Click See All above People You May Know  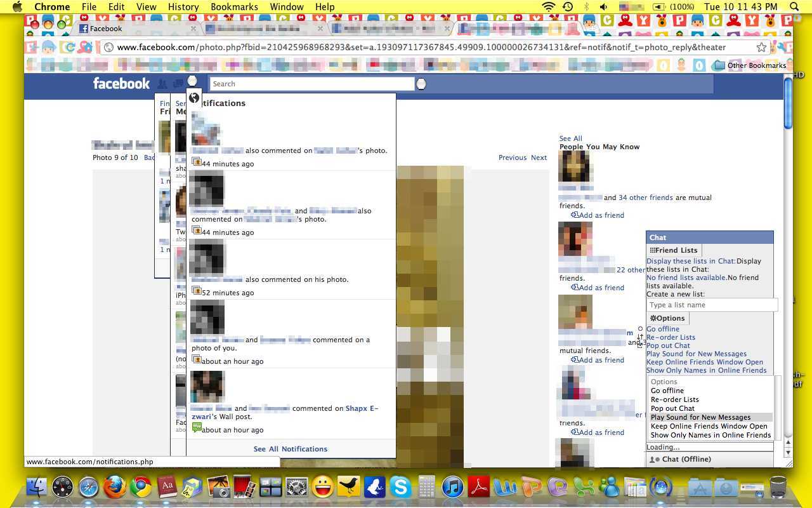(x=570, y=138)
